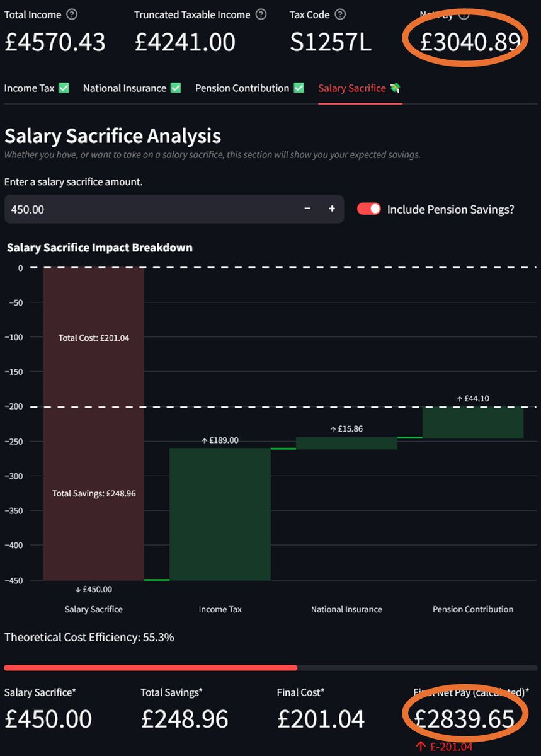541x756 pixels.
Task: Click the Theoretical Cost Efficiency progress bar
Action: click(271, 668)
